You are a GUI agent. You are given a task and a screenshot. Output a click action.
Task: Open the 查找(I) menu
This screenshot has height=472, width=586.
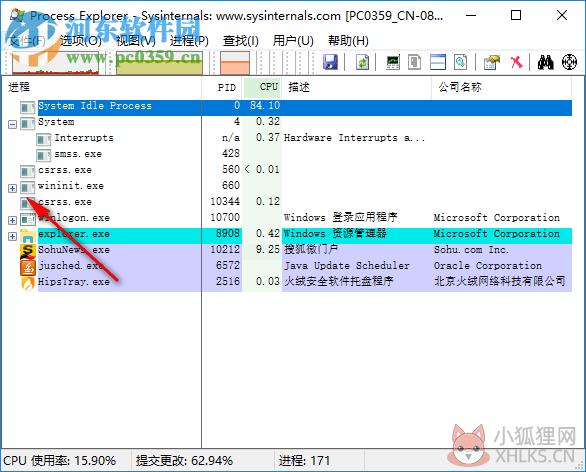(241, 40)
